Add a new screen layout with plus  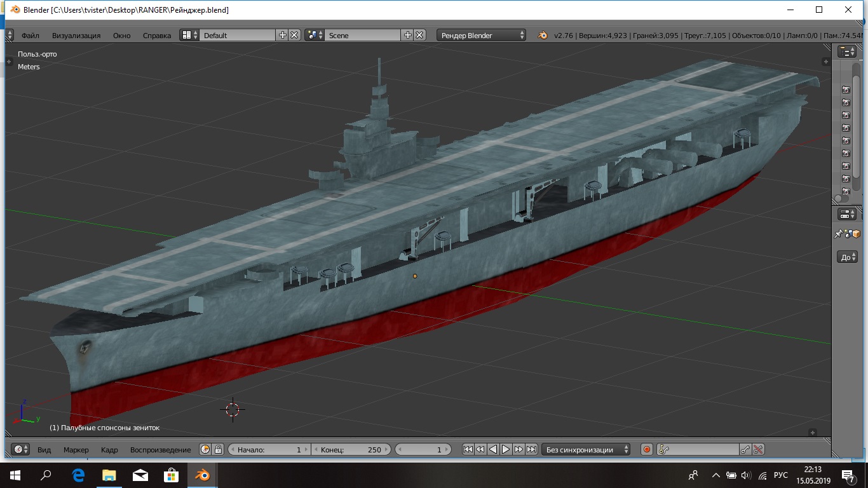(283, 36)
